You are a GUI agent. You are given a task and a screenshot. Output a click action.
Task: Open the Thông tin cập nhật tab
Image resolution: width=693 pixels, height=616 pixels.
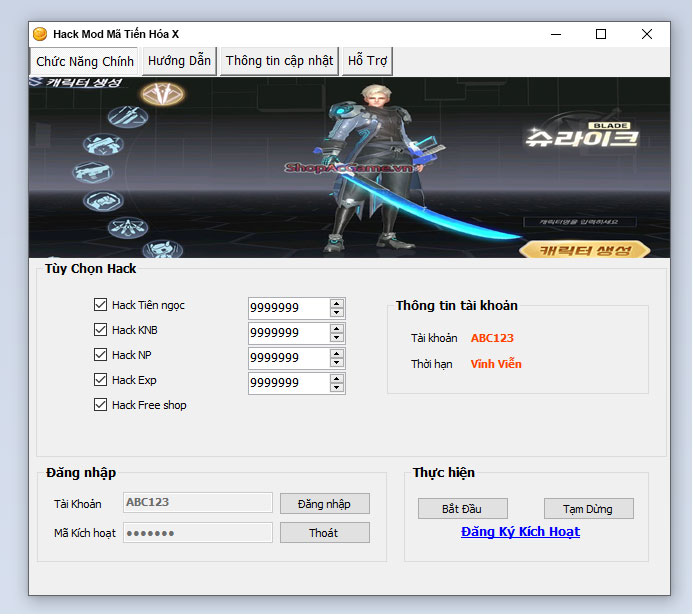pos(279,61)
